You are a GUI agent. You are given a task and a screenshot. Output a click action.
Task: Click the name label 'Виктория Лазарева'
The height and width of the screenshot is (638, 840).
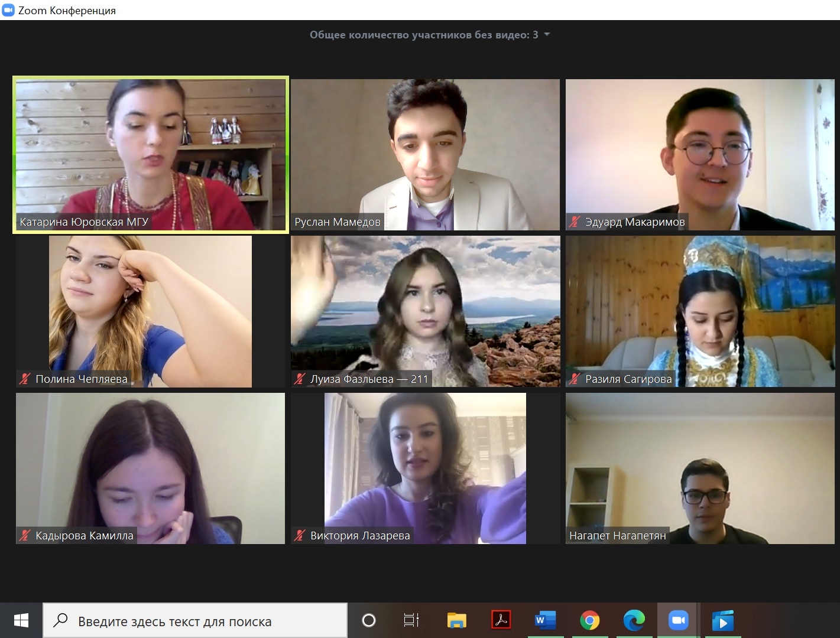click(360, 536)
